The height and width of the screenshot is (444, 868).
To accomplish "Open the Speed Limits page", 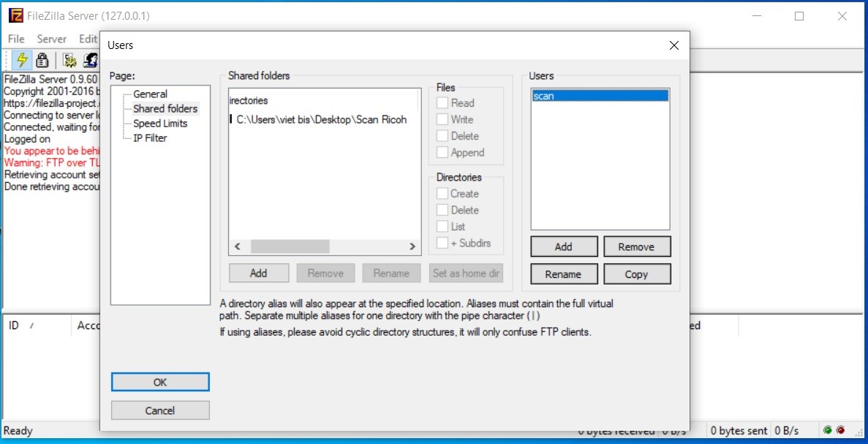I will point(160,123).
